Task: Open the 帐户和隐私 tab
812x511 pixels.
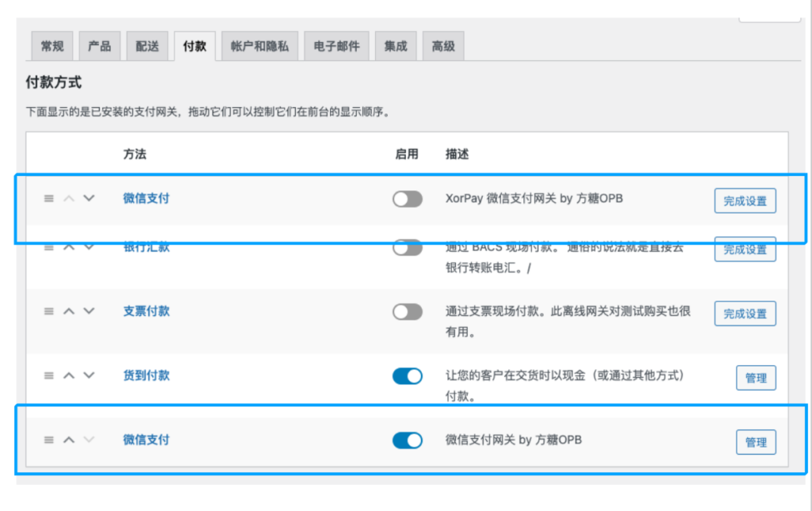Action: click(x=254, y=46)
